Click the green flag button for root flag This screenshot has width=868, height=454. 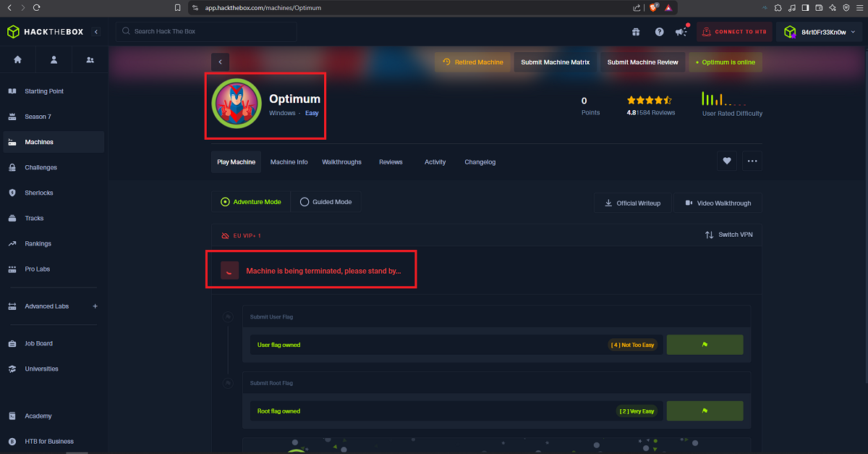705,411
